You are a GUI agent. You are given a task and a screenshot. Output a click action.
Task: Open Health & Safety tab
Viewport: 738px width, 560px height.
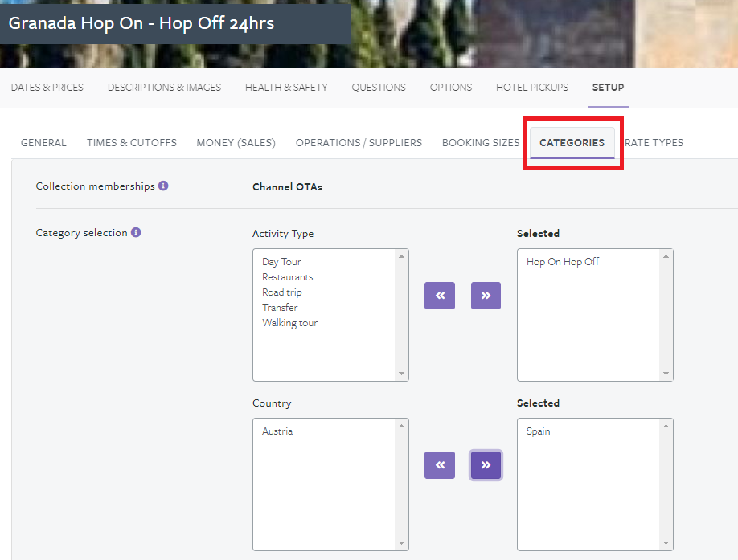pyautogui.click(x=286, y=88)
